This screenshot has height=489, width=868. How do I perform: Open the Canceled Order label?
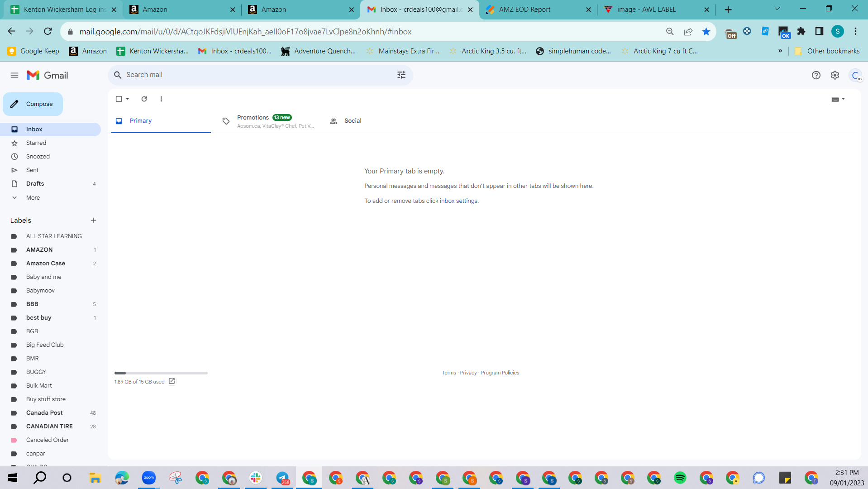(x=50, y=440)
